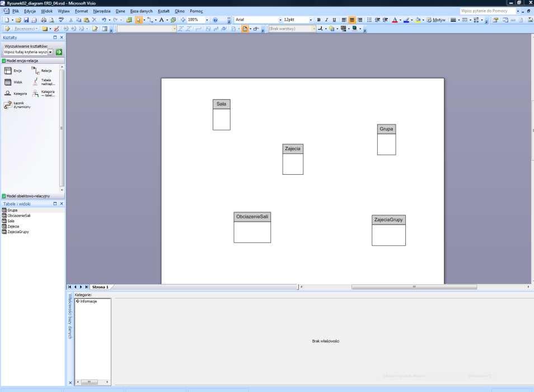Switch to the Strona 1 page tab

100,287
